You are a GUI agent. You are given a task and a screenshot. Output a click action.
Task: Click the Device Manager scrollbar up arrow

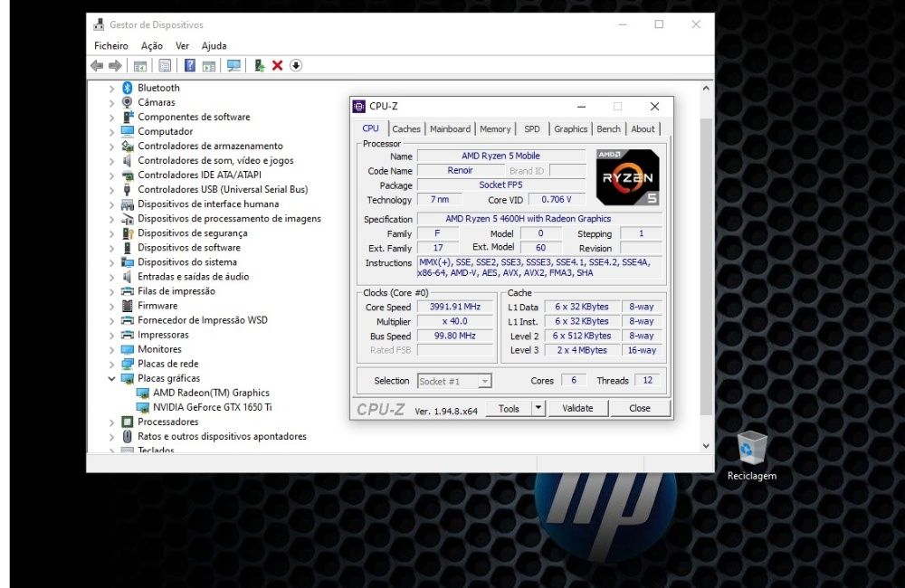point(707,89)
